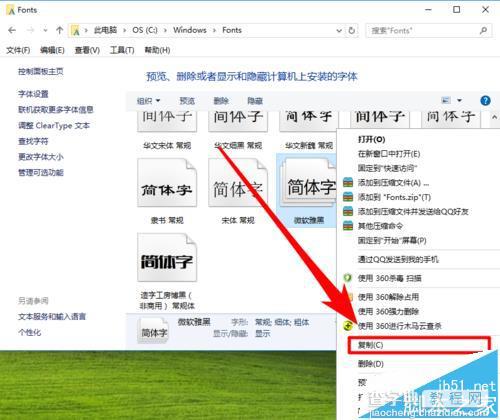Open 管理可选功能 link
Image resolution: width=500 pixels, height=420 pixels.
pyautogui.click(x=41, y=173)
